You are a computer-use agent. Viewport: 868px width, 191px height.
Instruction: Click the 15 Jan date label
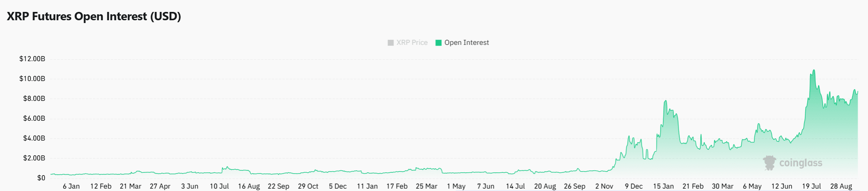pos(663,186)
